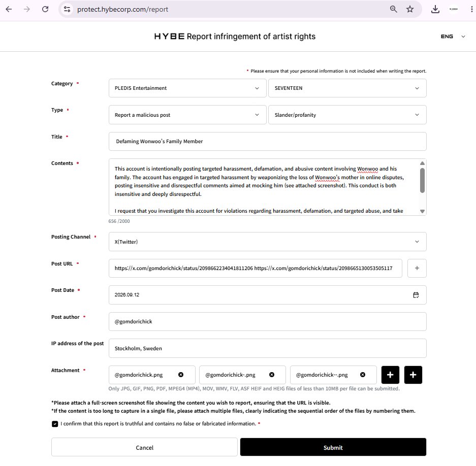The height and width of the screenshot is (466, 476).
Task: Remove attachment @gomdorichick-.png
Action: click(272, 375)
